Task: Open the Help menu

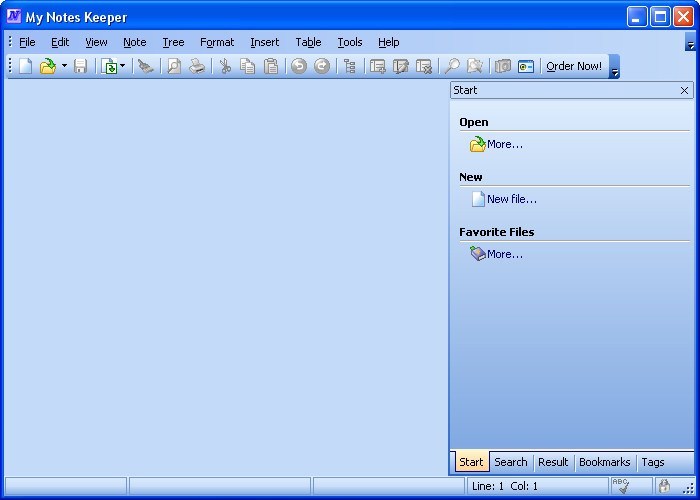Action: [388, 42]
